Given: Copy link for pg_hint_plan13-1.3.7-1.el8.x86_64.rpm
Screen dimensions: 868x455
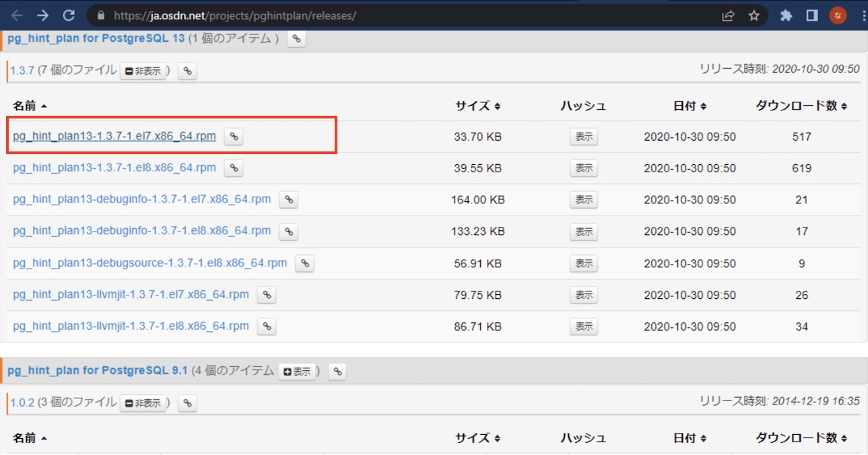Looking at the screenshot, I should 234,168.
